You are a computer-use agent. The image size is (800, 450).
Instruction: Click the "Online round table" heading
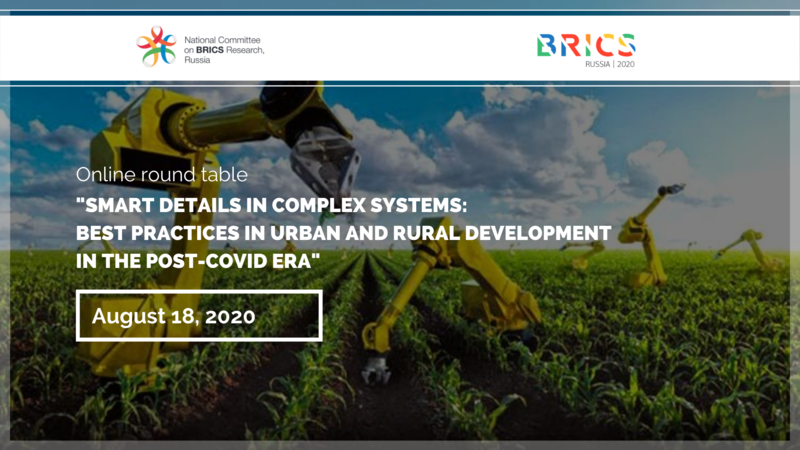162,174
